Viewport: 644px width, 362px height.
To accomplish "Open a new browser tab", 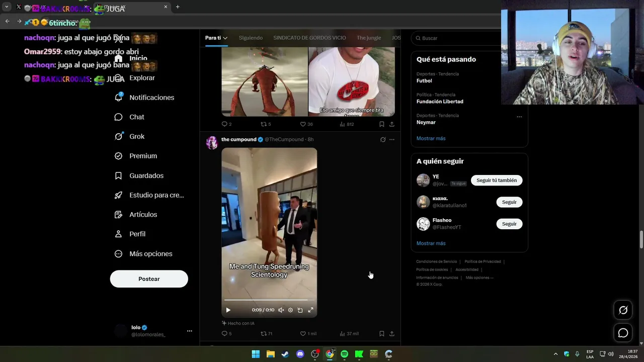I will click(178, 7).
